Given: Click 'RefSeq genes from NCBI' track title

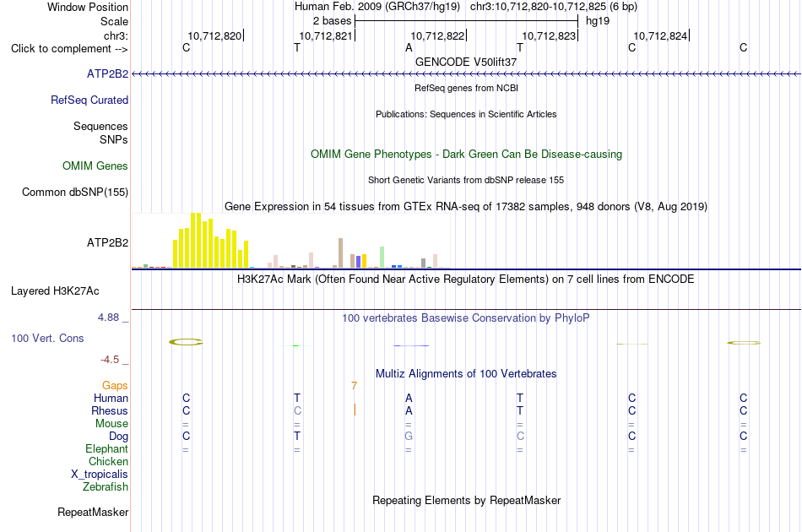Looking at the screenshot, I should click(466, 88).
